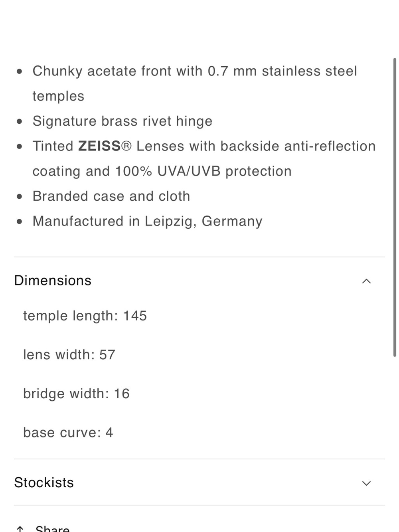
Task: Click the 100% UVA/UVB protection text
Action: coord(203,171)
